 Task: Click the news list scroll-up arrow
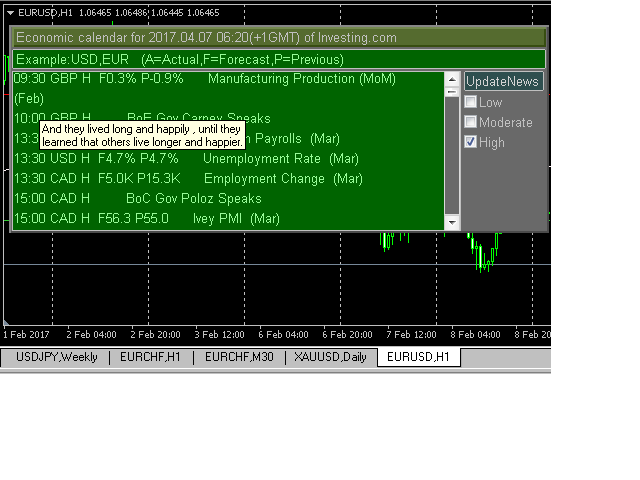(452, 79)
